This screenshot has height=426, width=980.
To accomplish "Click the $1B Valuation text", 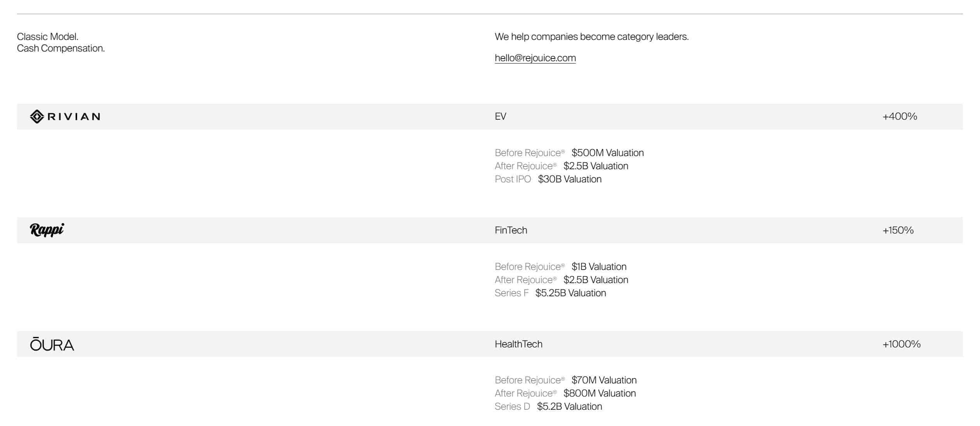I will 599,267.
